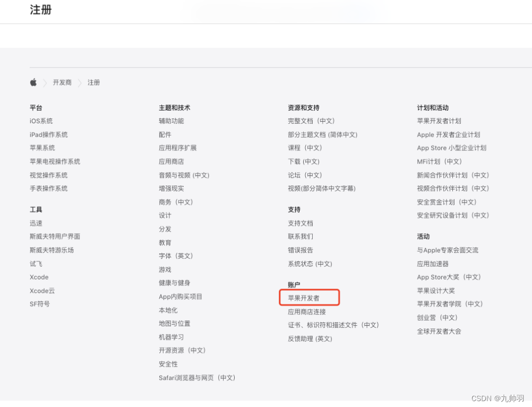Open Safari浏览器与网页 link
532x407 pixels.
click(197, 378)
